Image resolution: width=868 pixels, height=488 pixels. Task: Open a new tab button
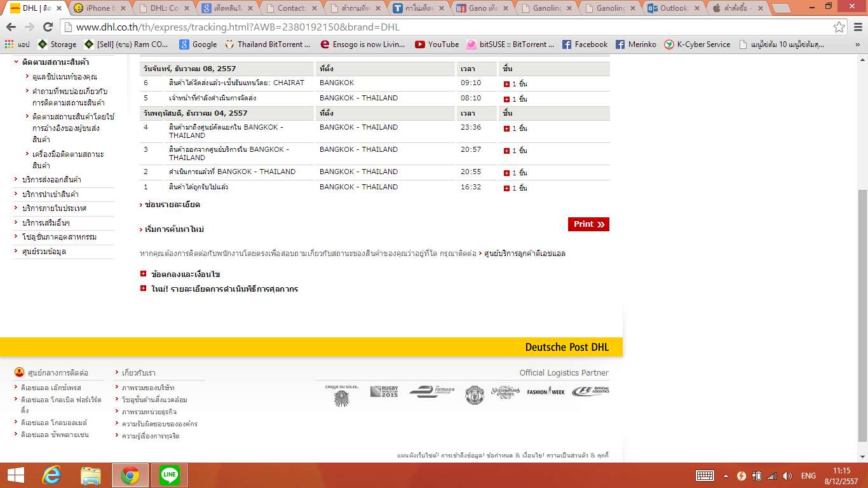pos(782,9)
